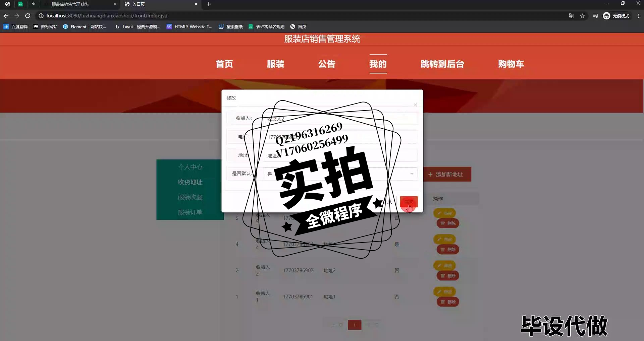
Task: Open 个人中心 in the side menu
Action: coord(190,167)
